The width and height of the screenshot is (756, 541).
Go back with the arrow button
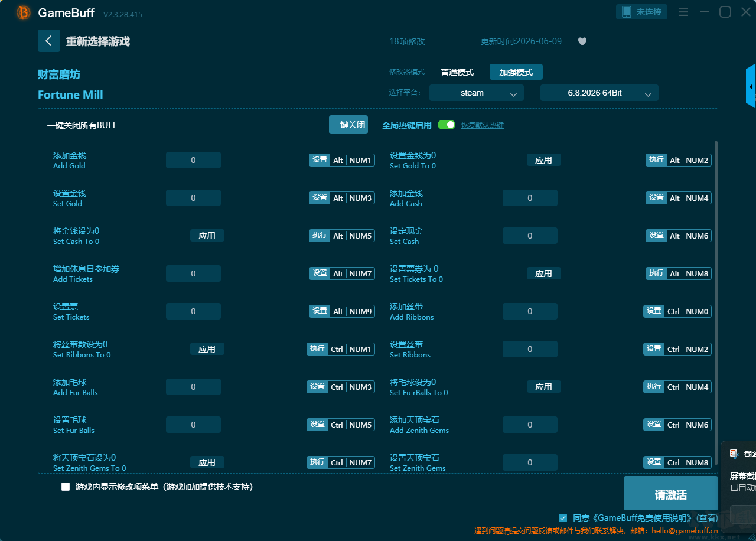click(x=49, y=41)
